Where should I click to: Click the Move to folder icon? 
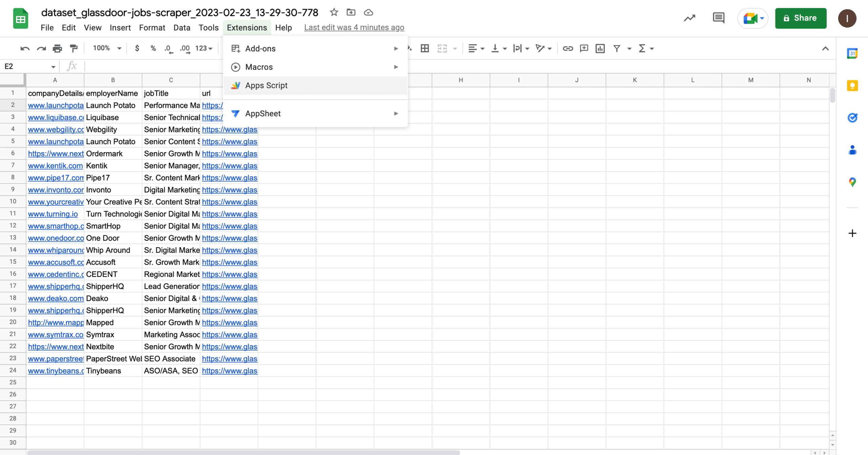coord(351,13)
